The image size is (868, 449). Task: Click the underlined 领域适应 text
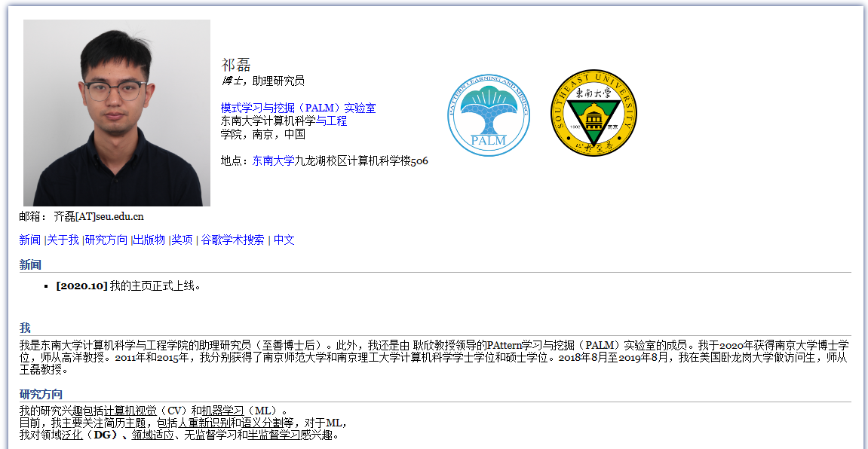(x=153, y=435)
